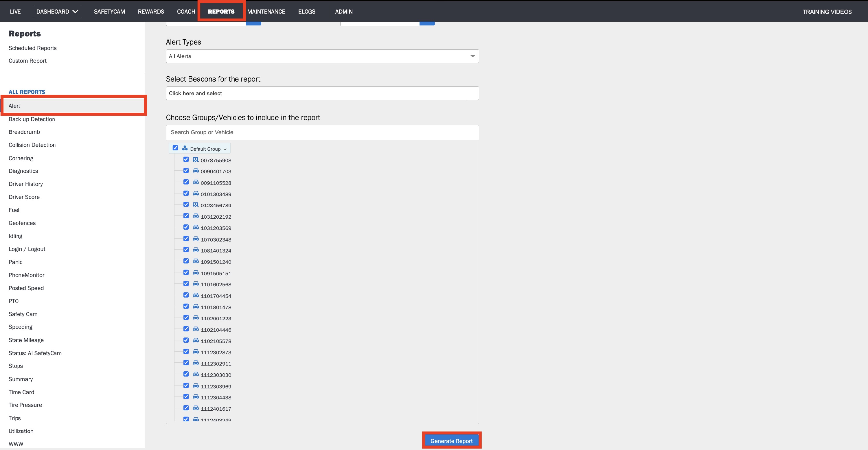Screen dimensions: 868x450
Task: Click the car icon for 1101801478
Action: click(x=195, y=307)
